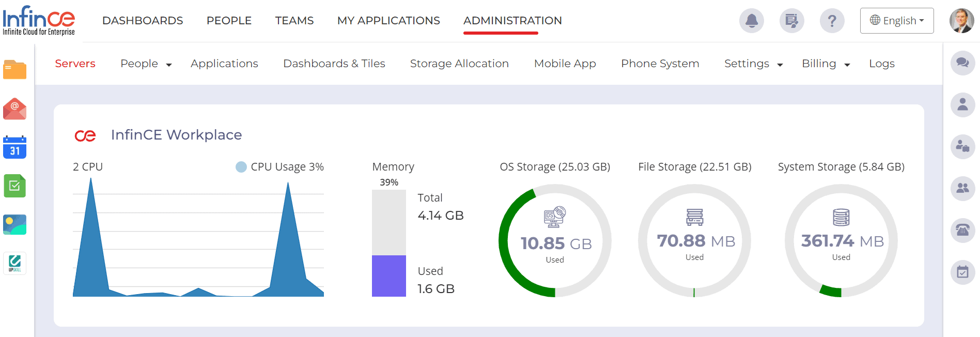Open the red Mail envelope app
This screenshot has height=337, width=980.
[x=14, y=109]
